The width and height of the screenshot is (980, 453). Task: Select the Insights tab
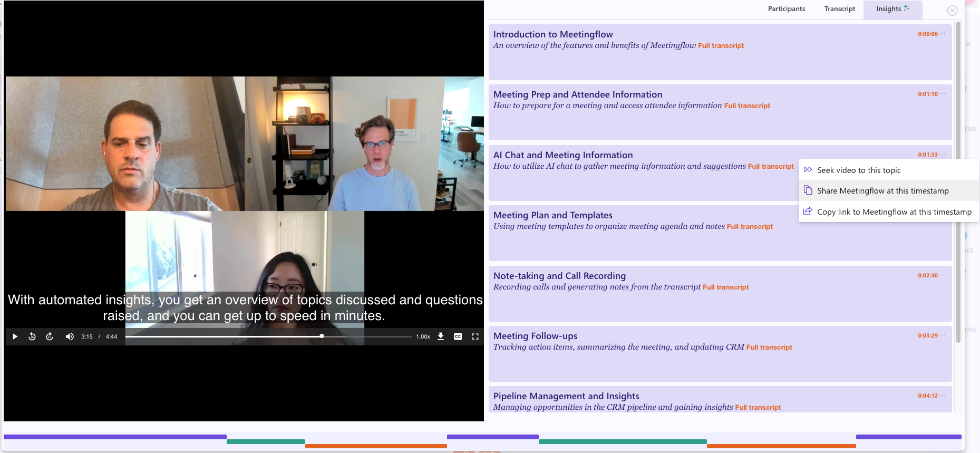pos(892,9)
